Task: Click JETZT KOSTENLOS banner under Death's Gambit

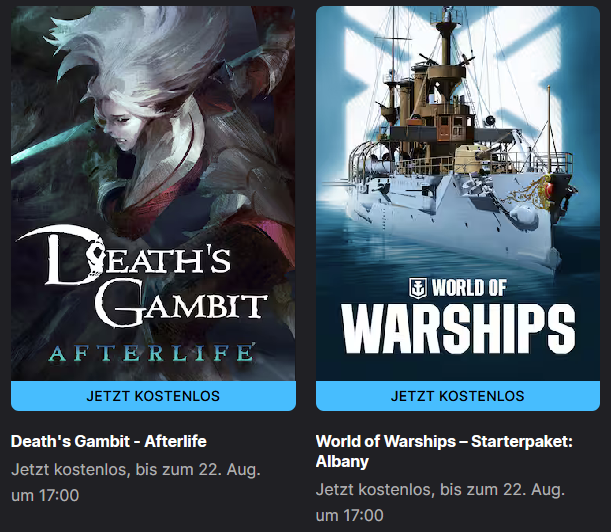Action: (153, 396)
